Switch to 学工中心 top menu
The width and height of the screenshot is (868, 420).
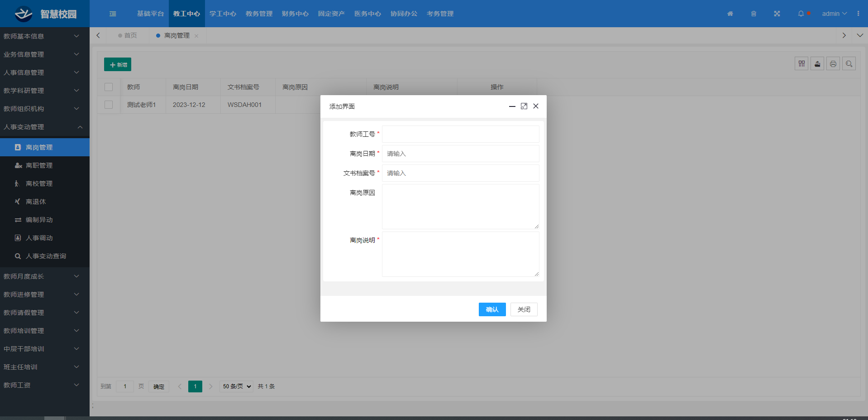coord(223,14)
